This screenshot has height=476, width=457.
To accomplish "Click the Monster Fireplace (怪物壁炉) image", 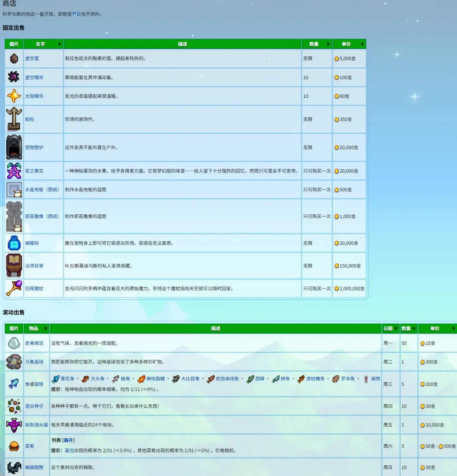I will click(14, 147).
